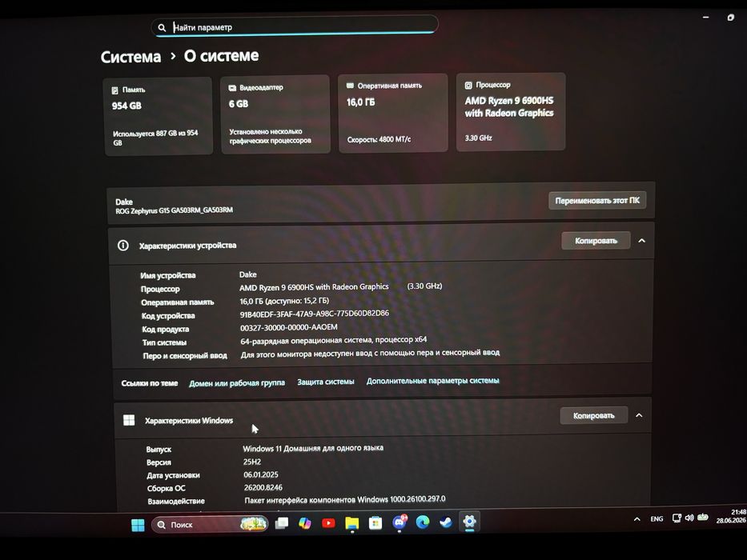Click the Имя устройства label
The width and height of the screenshot is (747, 560).
coord(167,275)
